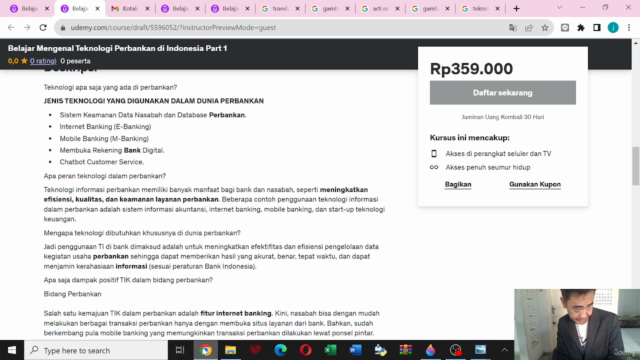Share this page icon in address bar
Viewport: 640px width, 360px height.
(529, 28)
